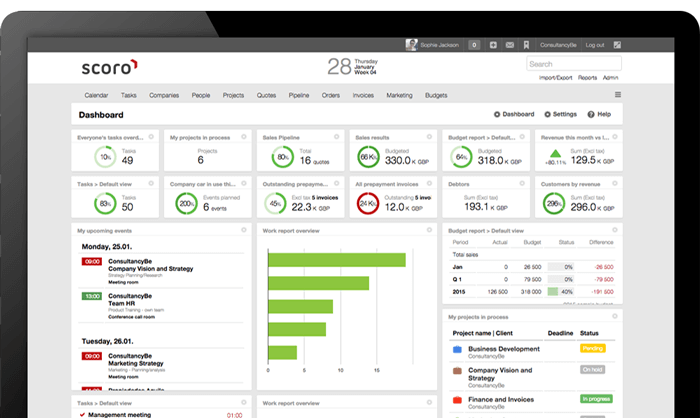
Task: Click the 80% Sales Pipeline progress ring
Action: 283,157
